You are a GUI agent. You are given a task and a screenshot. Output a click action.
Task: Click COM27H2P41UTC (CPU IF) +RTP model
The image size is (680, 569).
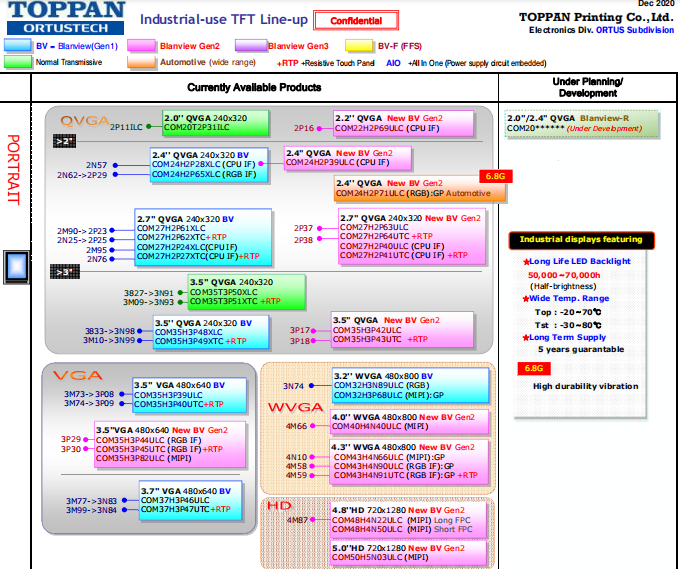pos(404,255)
